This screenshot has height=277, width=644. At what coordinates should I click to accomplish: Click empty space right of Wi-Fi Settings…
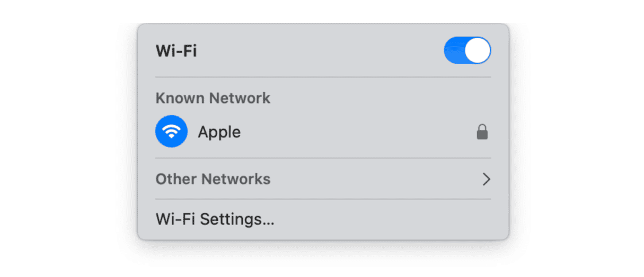[382, 219]
